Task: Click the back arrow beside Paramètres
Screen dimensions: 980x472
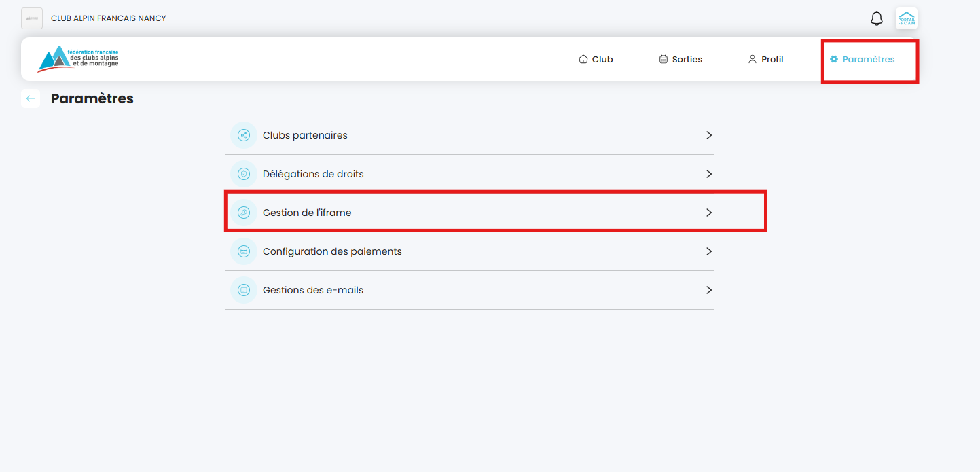Action: [x=31, y=98]
